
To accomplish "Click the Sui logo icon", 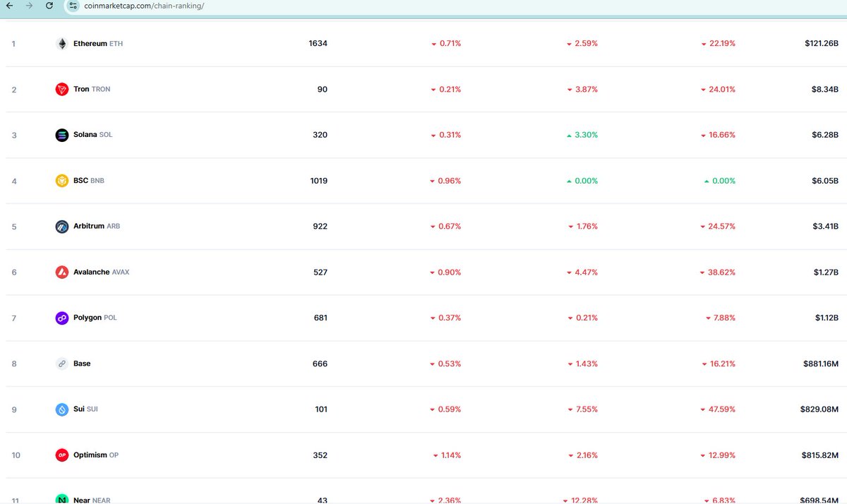I will 62,409.
